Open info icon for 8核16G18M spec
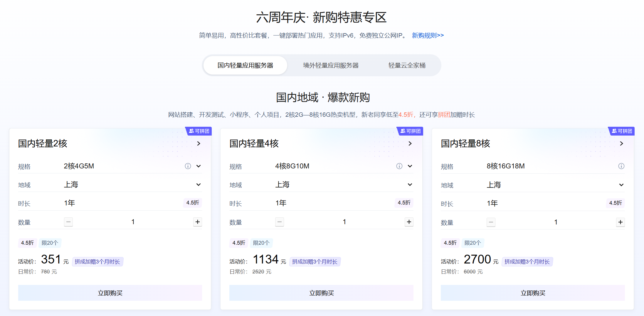The image size is (644, 316). click(621, 166)
